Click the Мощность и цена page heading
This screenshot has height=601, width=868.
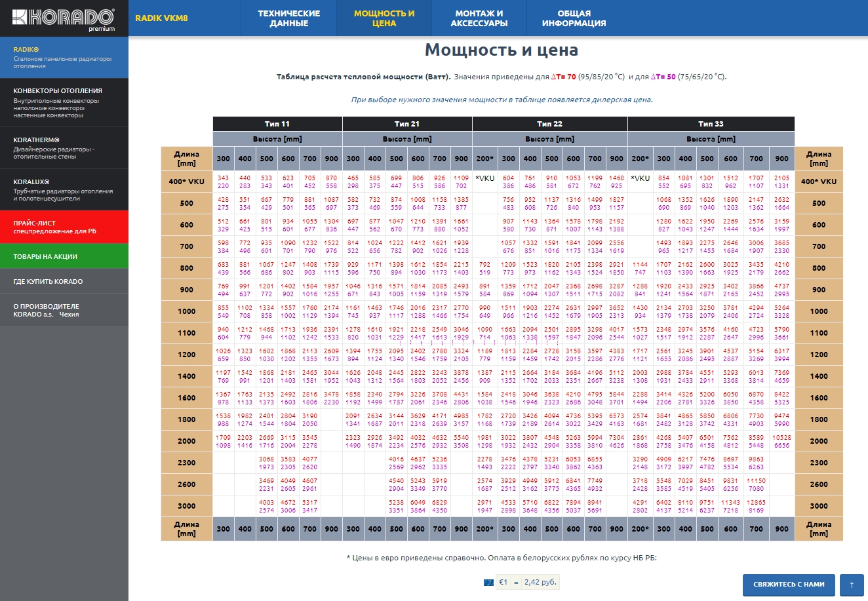point(502,50)
